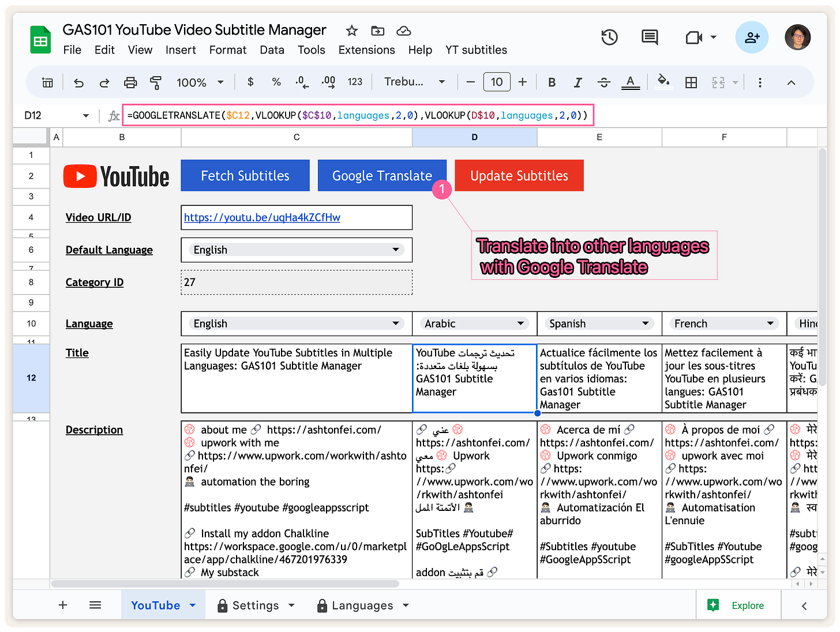Open the zoom 100% dropdown
Image resolution: width=840 pixels, height=632 pixels.
200,82
